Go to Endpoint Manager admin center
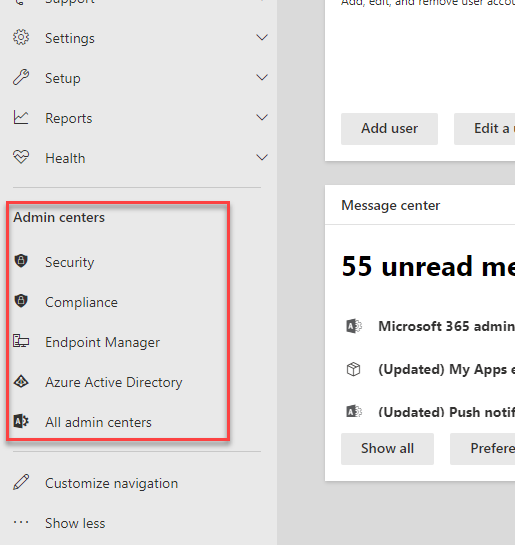The height and width of the screenshot is (545, 515). click(103, 342)
